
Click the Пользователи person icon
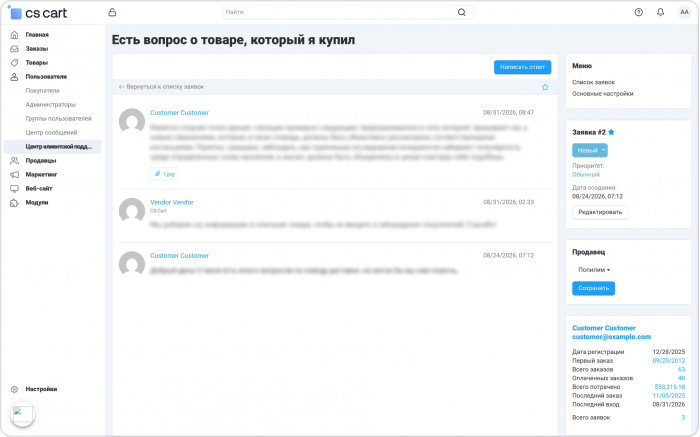(14, 77)
